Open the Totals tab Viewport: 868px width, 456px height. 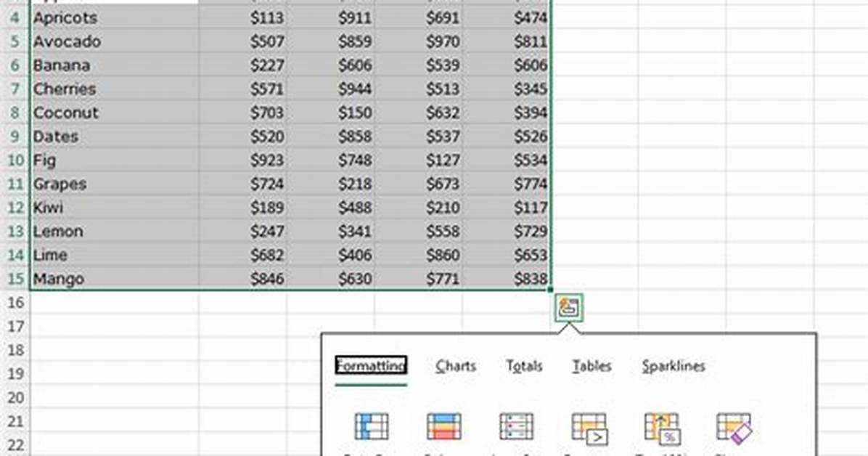pyautogui.click(x=524, y=366)
